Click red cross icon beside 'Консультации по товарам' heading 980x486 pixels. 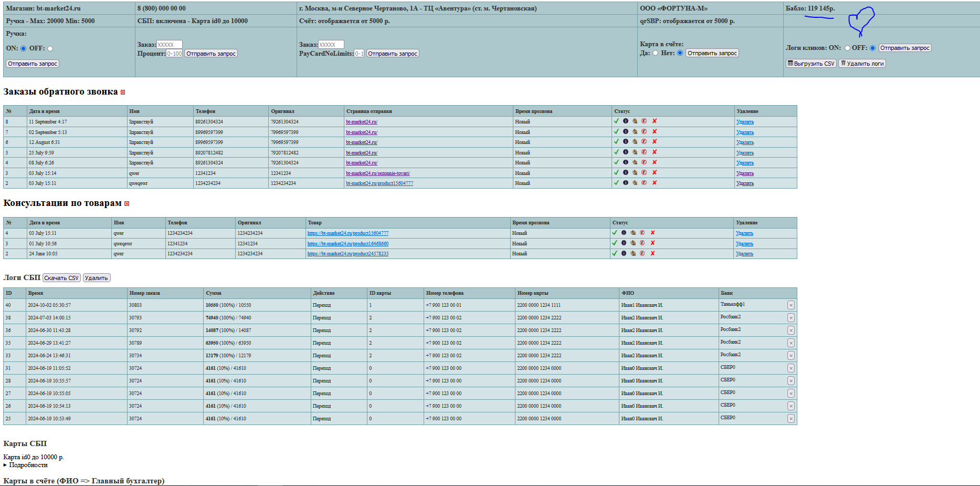click(x=127, y=204)
